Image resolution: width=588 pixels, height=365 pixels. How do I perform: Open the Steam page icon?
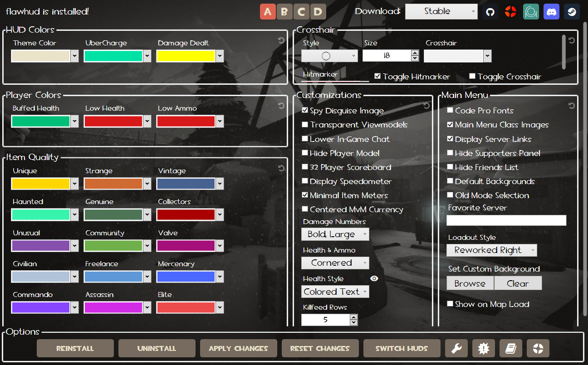(572, 11)
